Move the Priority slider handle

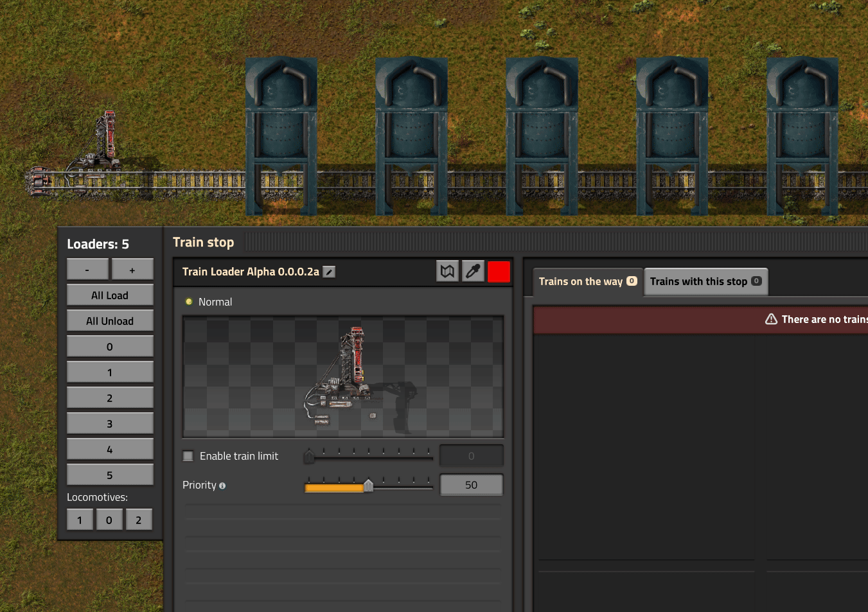(368, 485)
